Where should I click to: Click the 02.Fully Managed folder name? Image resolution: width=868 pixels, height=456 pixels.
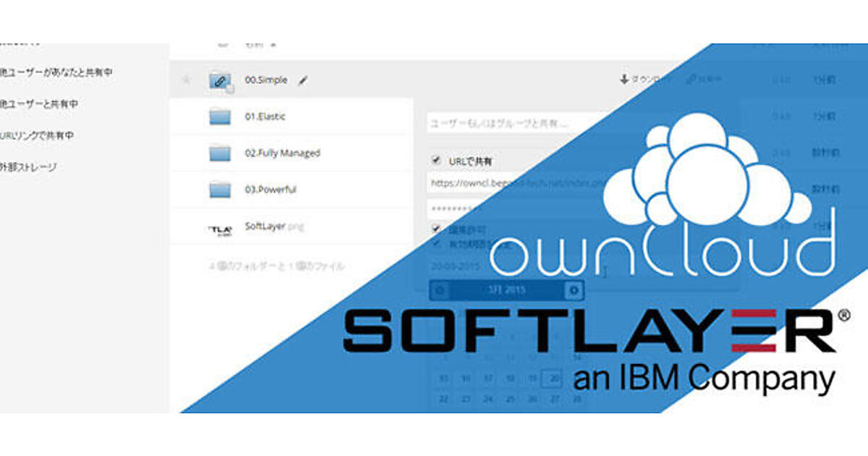click(x=283, y=153)
